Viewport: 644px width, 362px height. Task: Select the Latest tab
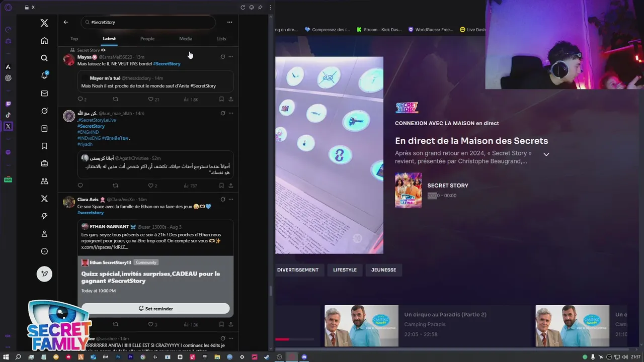tap(109, 39)
